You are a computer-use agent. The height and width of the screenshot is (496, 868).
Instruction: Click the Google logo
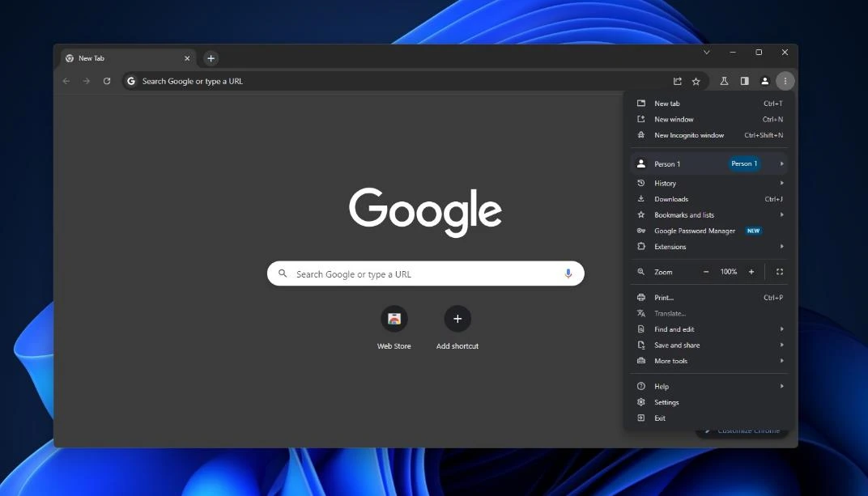[425, 212]
